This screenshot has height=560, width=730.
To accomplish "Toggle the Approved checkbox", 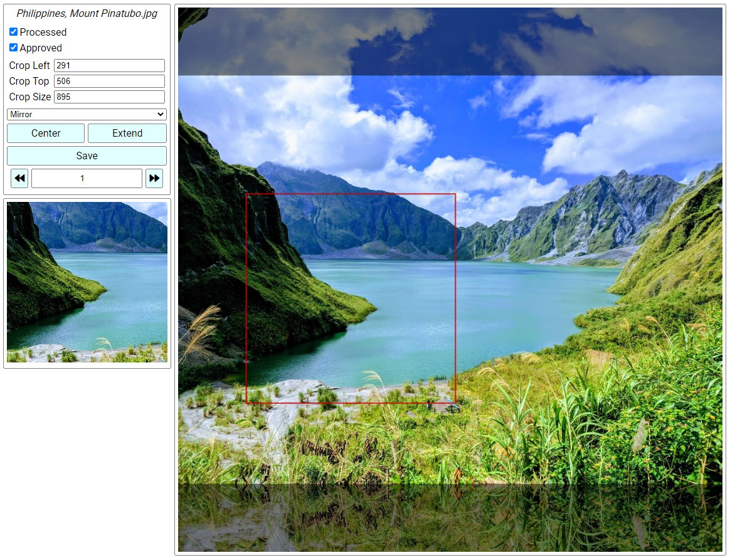I will 13,48.
